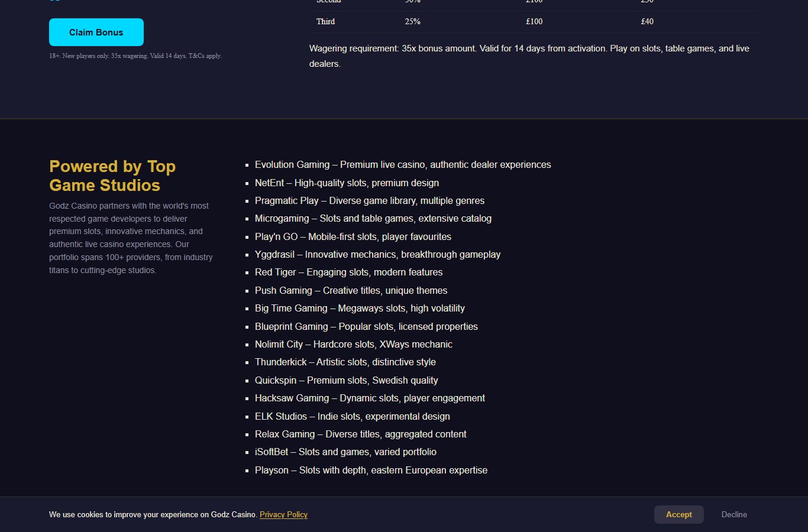
Task: Open the Privacy Policy link
Action: [283, 514]
